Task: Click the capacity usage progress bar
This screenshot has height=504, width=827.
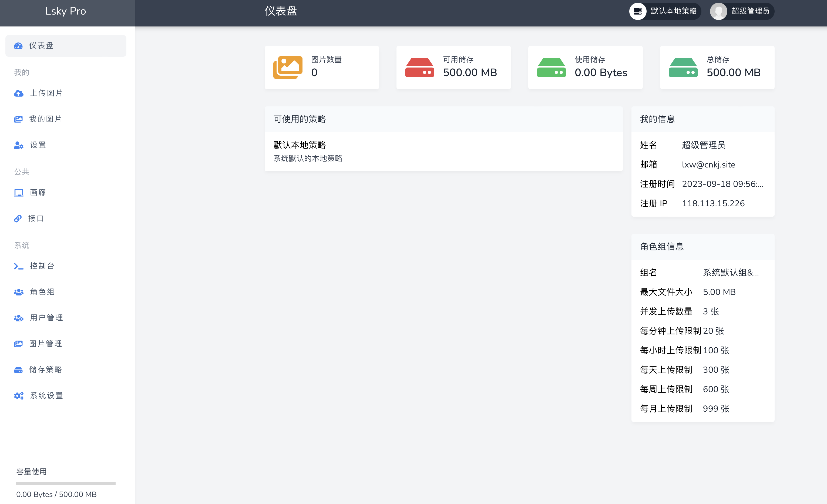Action: [x=66, y=483]
